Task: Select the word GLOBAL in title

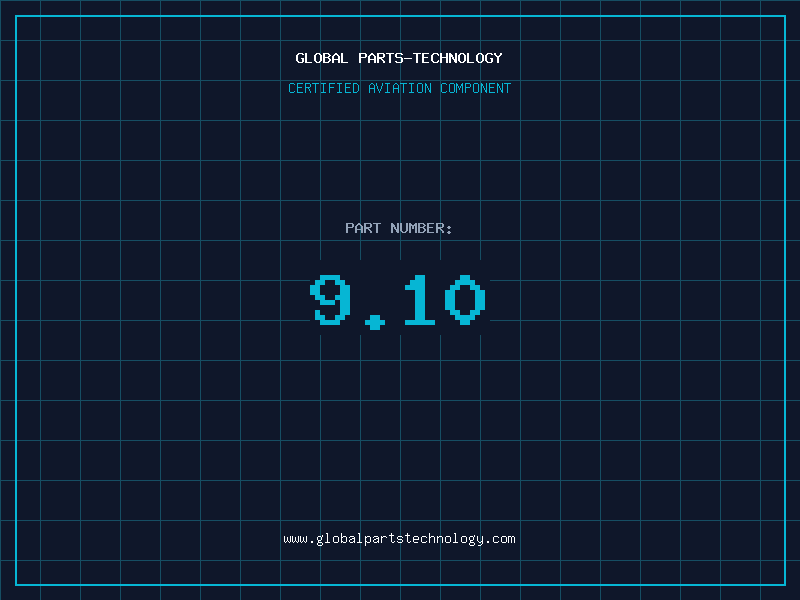Action: pyautogui.click(x=322, y=58)
